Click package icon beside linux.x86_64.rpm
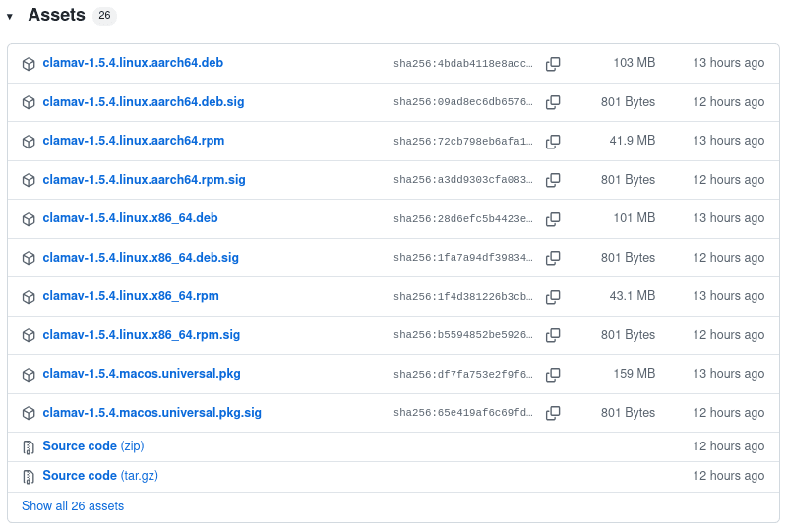Image resolution: width=786 pixels, height=532 pixels. click(29, 297)
